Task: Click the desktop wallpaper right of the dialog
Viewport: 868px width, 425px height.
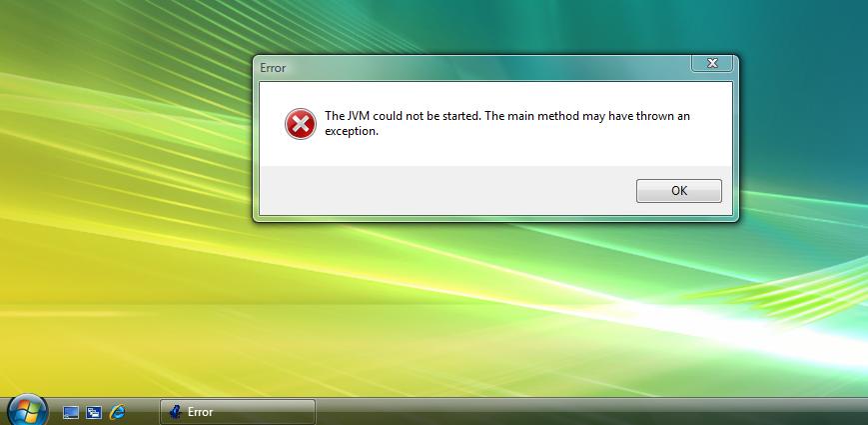Action: coord(803,139)
